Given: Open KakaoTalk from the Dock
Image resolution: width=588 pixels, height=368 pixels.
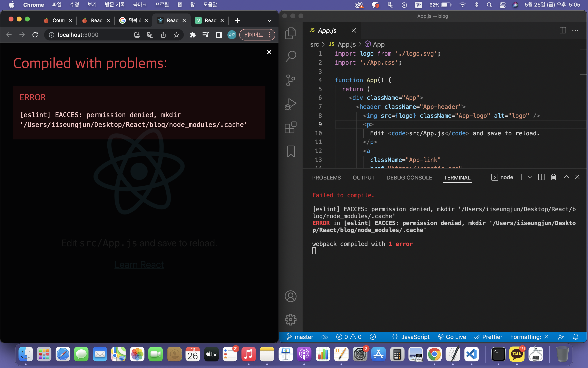Looking at the screenshot, I should pos(517,354).
